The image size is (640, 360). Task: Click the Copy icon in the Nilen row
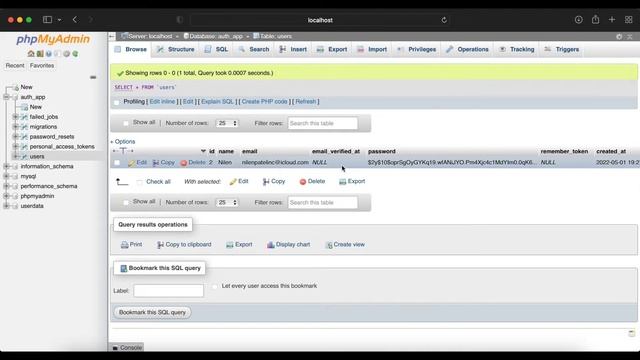156,163
